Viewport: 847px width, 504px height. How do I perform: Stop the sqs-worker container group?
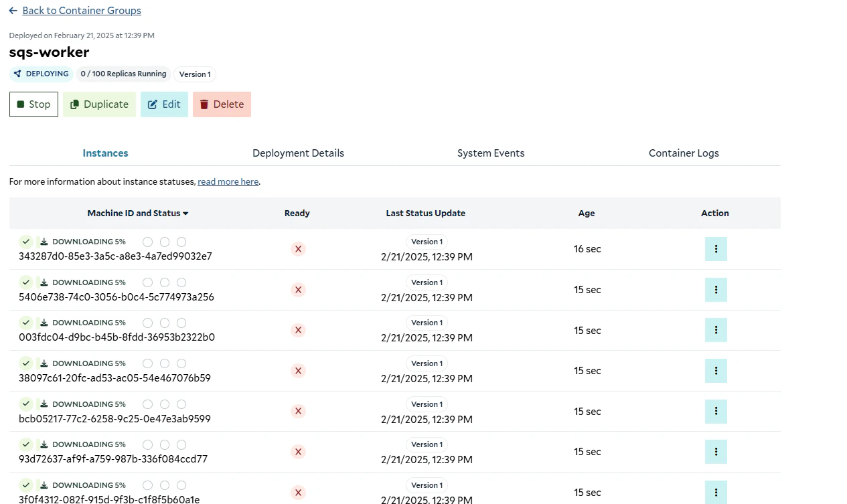click(x=33, y=104)
